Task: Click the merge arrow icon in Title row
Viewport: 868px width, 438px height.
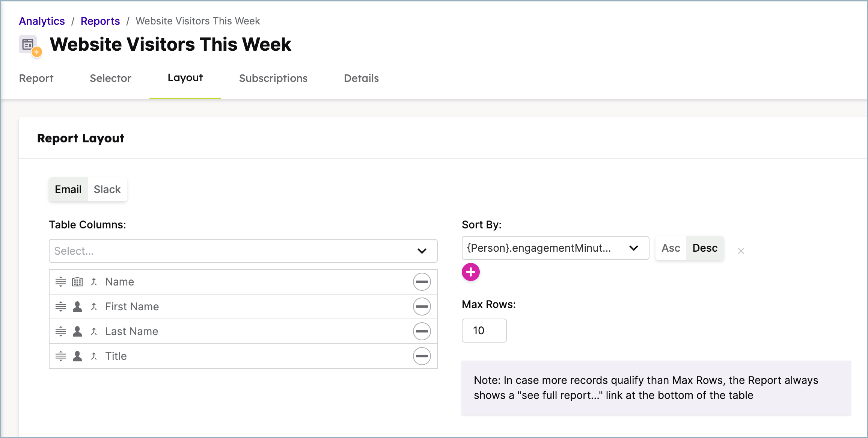Action: pos(94,356)
